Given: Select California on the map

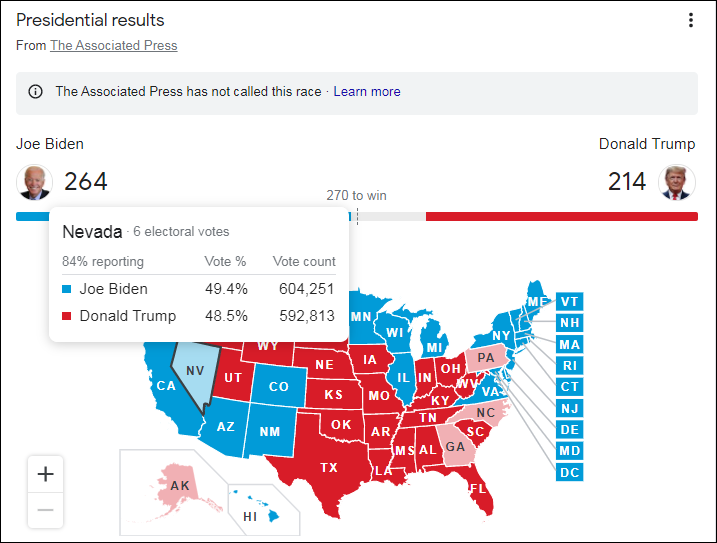Looking at the screenshot, I should click(x=166, y=386).
